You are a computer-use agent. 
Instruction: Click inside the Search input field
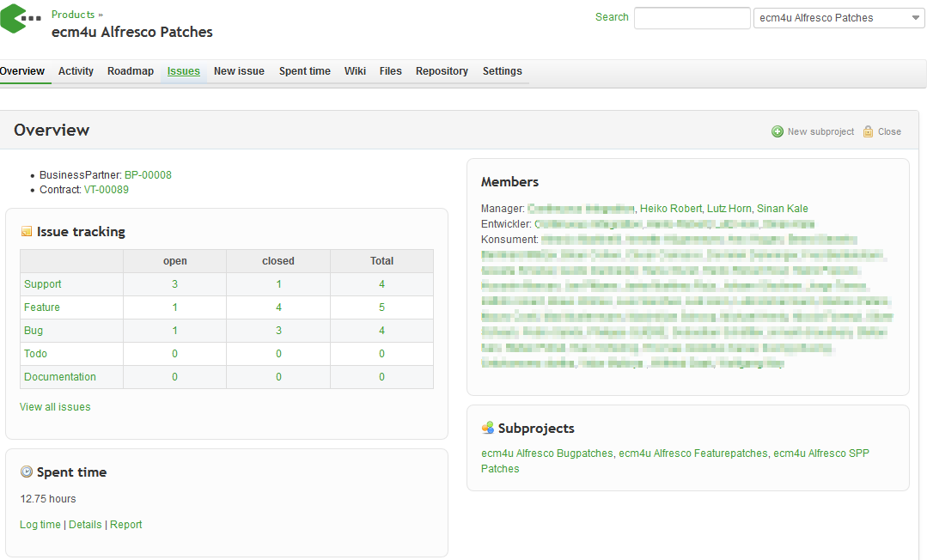click(x=692, y=18)
